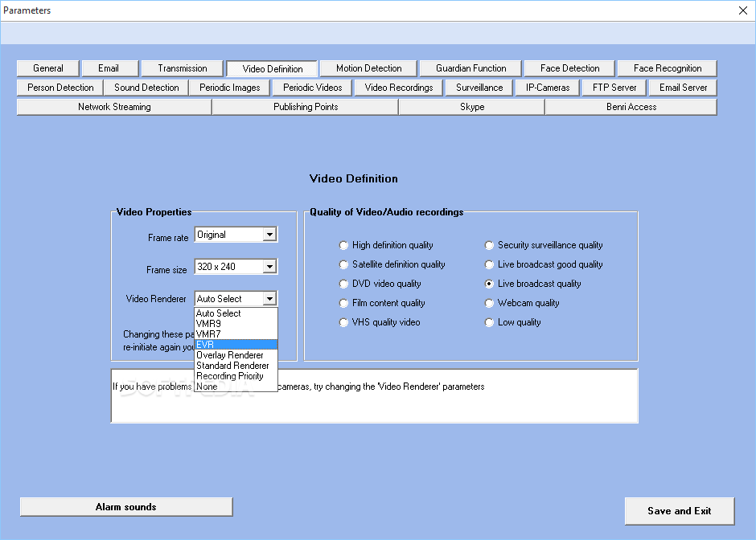756x540 pixels.
Task: Open Person Detection tab
Action: coord(60,88)
